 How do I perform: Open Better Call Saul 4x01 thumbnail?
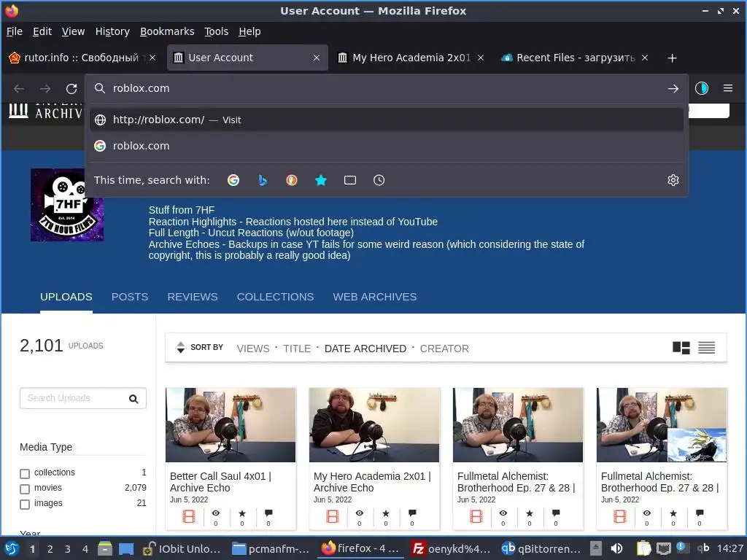[x=231, y=425]
